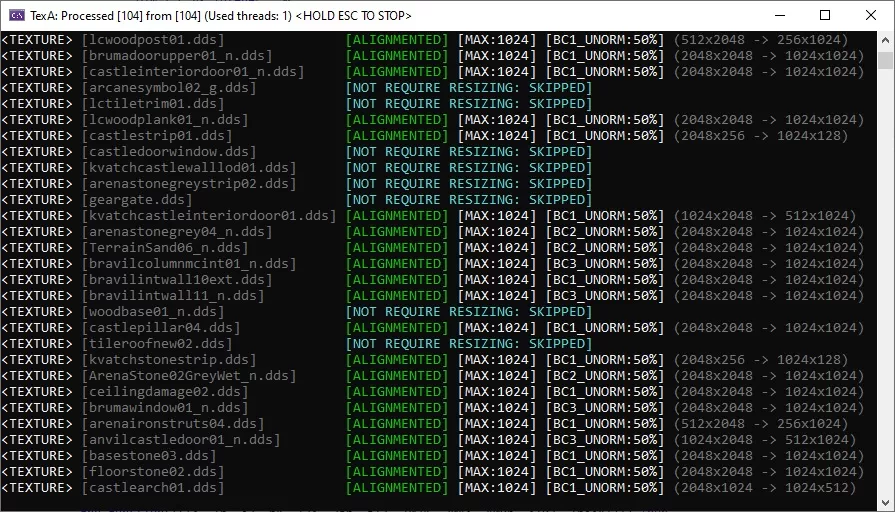895x512 pixels.
Task: Select filename castleinteriordoor01_n.dds
Action: coord(193,72)
